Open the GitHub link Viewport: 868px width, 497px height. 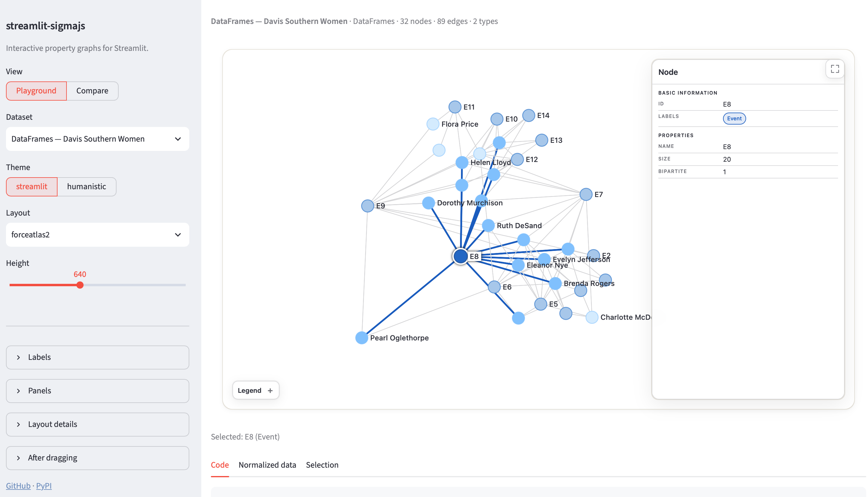pos(18,486)
